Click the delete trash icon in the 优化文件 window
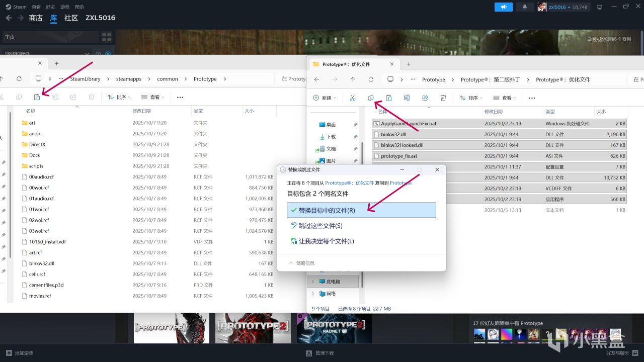The height and width of the screenshot is (362, 644). (x=443, y=98)
